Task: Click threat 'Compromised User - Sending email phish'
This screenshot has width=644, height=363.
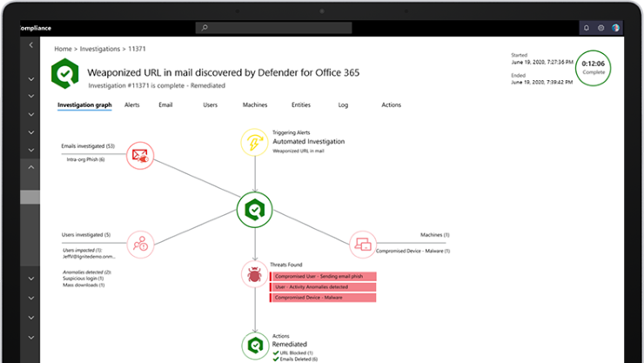Action: [x=323, y=277]
